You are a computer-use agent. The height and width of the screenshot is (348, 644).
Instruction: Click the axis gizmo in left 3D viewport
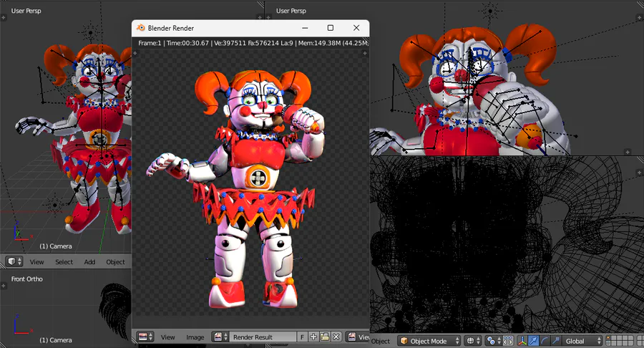pos(21,233)
